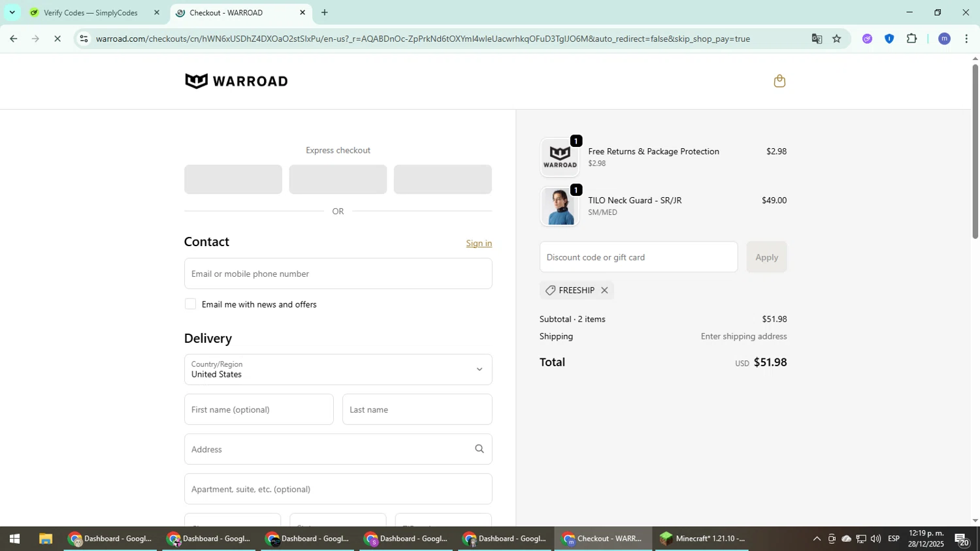The width and height of the screenshot is (980, 551).
Task: Click the purple circular extension icon
Action: click(867, 39)
